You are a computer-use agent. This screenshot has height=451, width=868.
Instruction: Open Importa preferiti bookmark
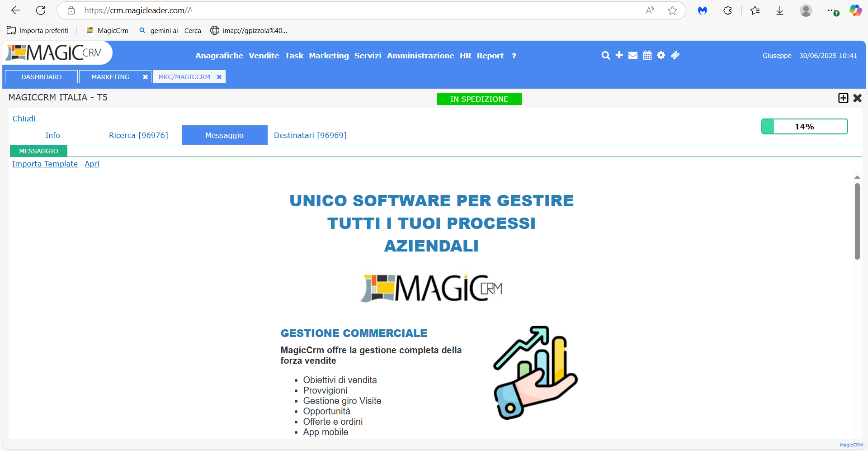click(38, 30)
